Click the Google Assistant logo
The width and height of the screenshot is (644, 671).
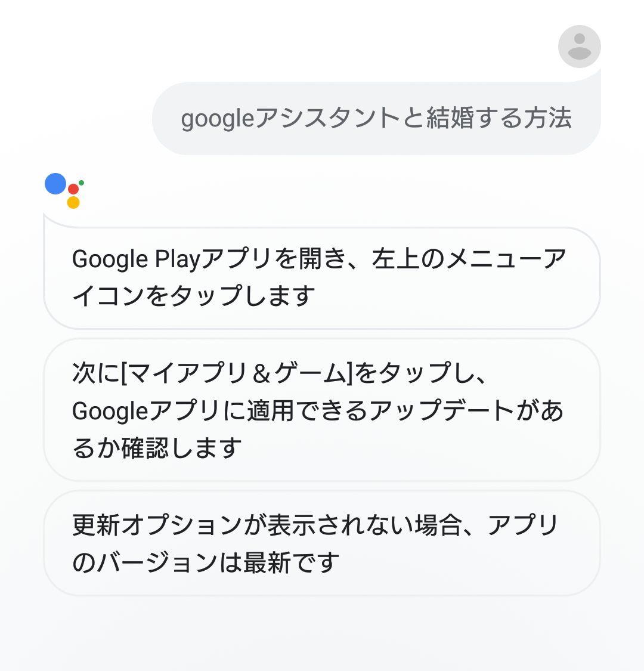pos(64,191)
